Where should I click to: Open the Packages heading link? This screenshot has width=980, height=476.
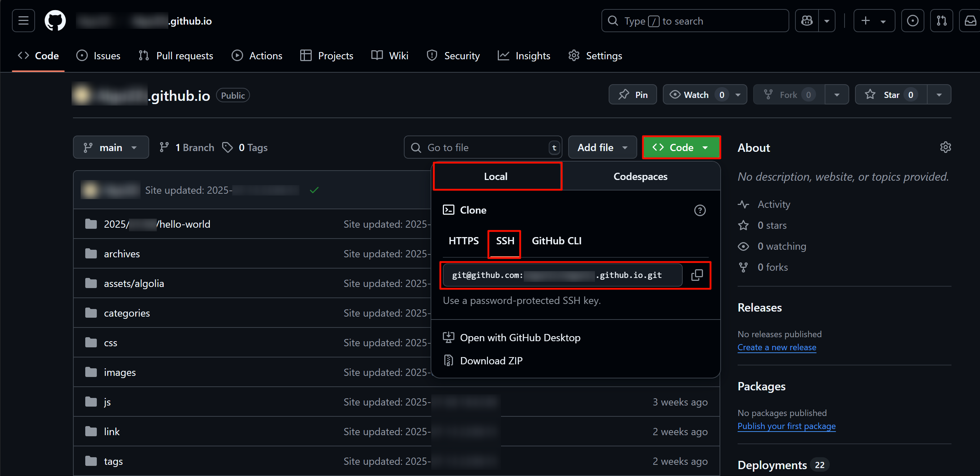pyautogui.click(x=761, y=386)
